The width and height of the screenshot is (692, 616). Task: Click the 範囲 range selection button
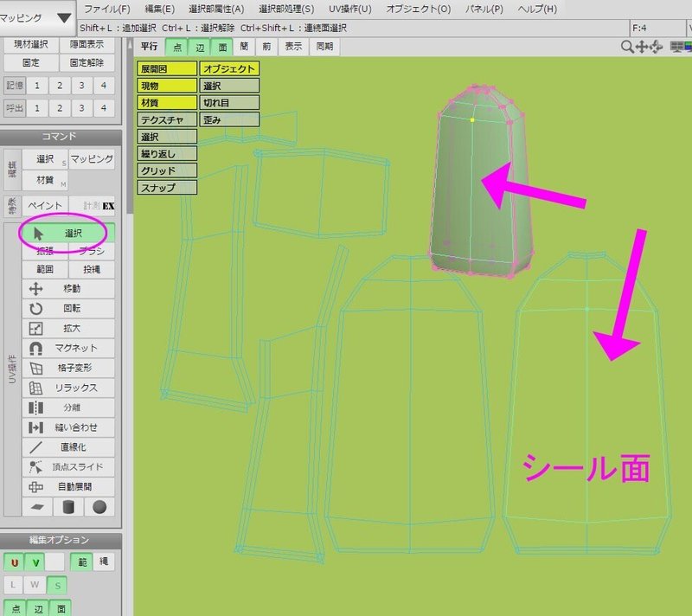point(45,269)
